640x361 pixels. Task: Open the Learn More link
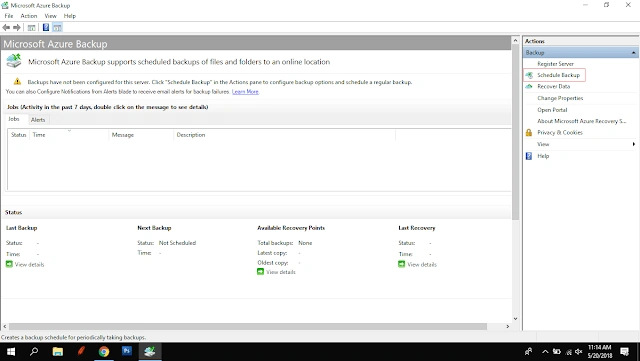click(245, 92)
